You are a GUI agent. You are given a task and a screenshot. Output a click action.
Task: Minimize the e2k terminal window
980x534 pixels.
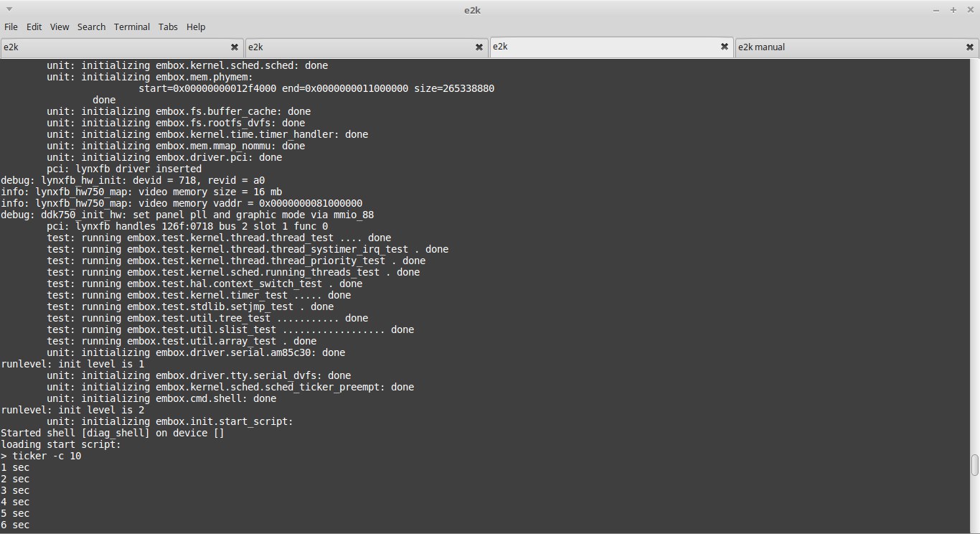click(937, 10)
